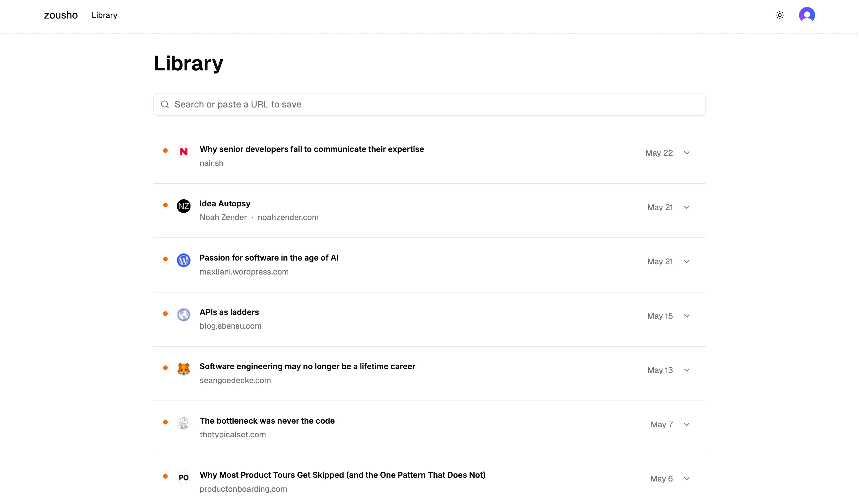The image size is (859, 504).
Task: Click the seangoedecke.com domain text
Action: 235,381
